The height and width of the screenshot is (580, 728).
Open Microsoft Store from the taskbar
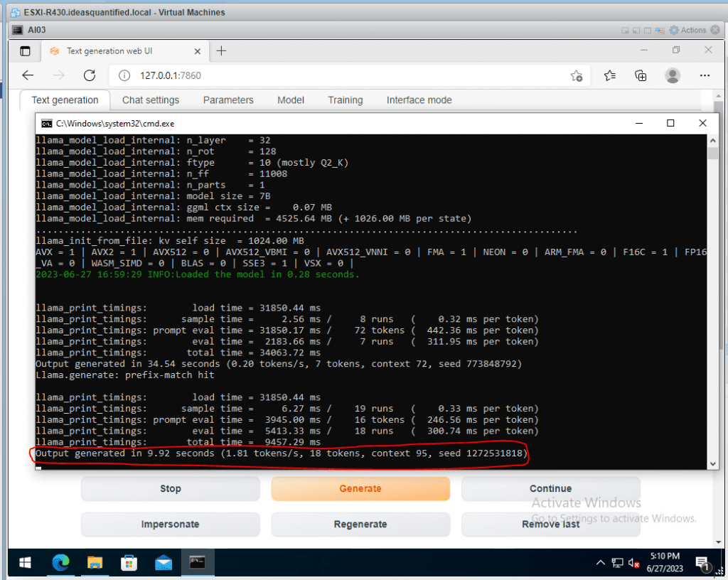tap(129, 563)
